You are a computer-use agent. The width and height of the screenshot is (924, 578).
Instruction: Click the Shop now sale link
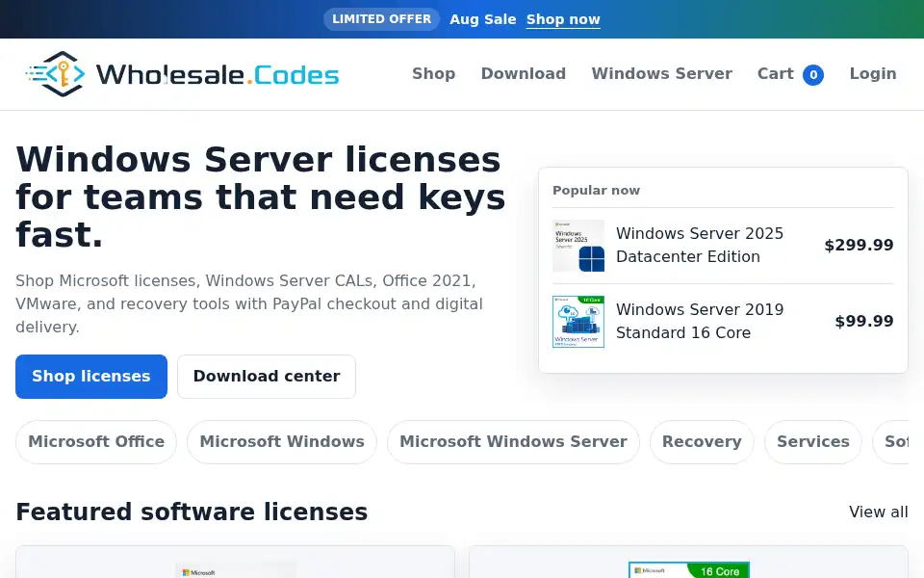pos(563,19)
